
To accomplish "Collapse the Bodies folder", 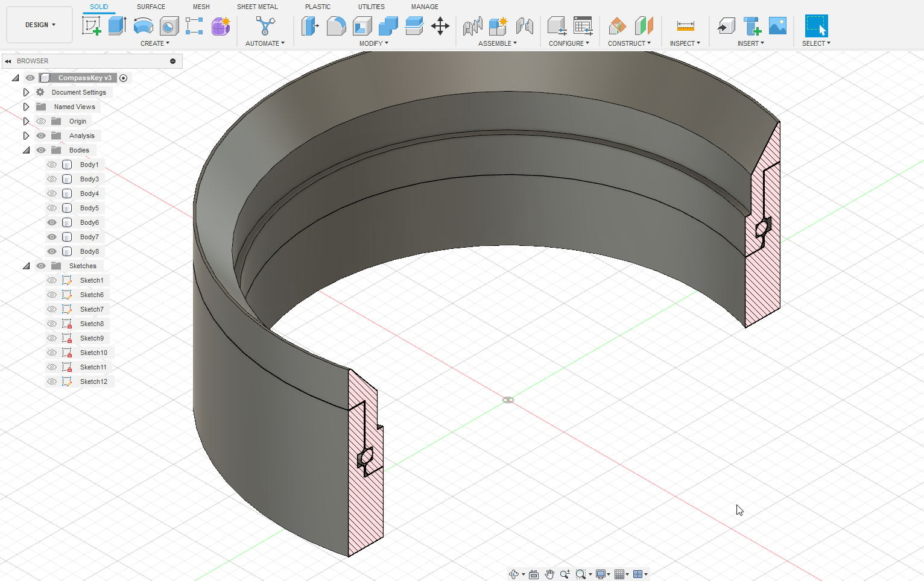I will point(26,150).
